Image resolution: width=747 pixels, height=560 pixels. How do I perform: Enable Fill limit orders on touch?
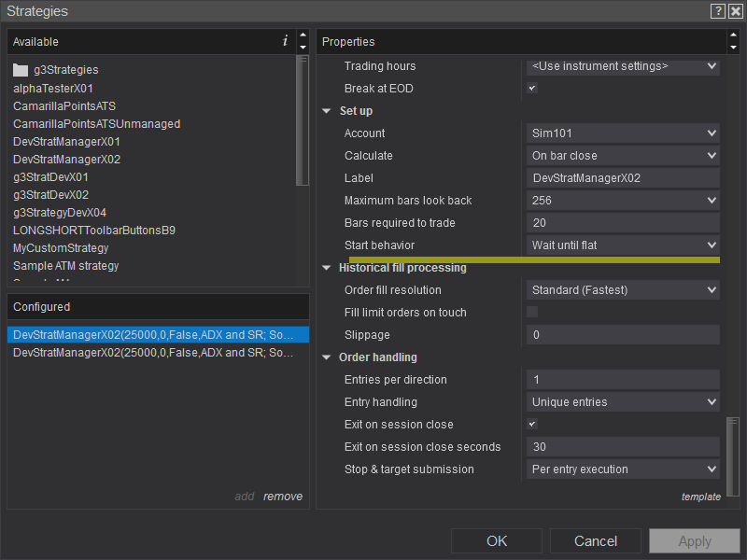(x=532, y=313)
